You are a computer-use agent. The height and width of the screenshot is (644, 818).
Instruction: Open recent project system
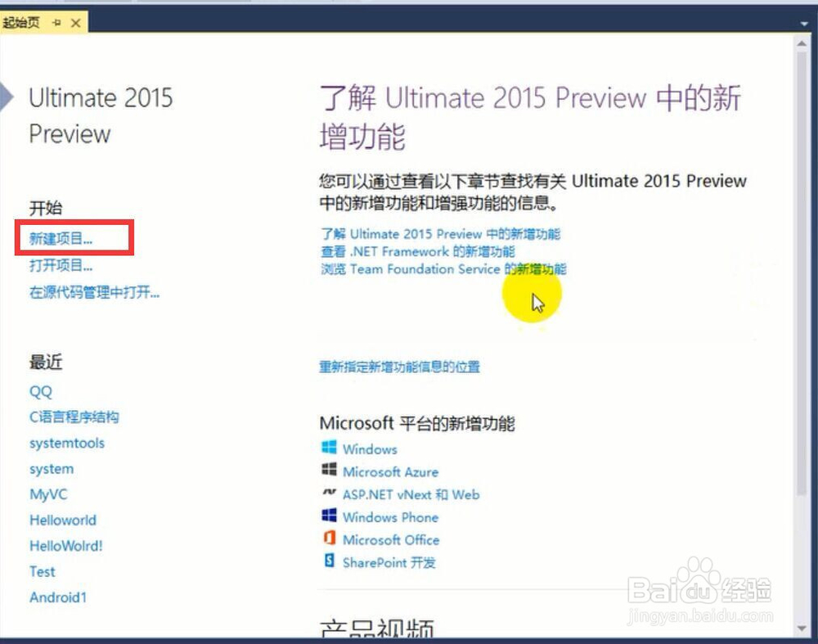(52, 469)
